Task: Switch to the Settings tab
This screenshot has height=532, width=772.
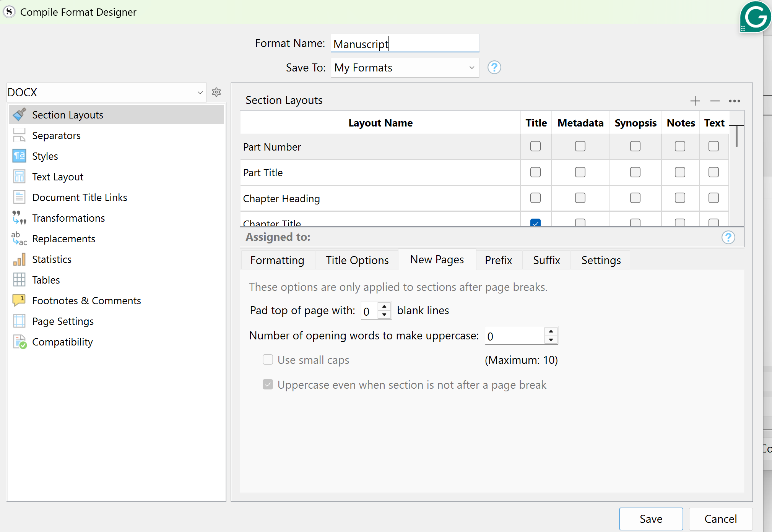Action: (x=601, y=260)
